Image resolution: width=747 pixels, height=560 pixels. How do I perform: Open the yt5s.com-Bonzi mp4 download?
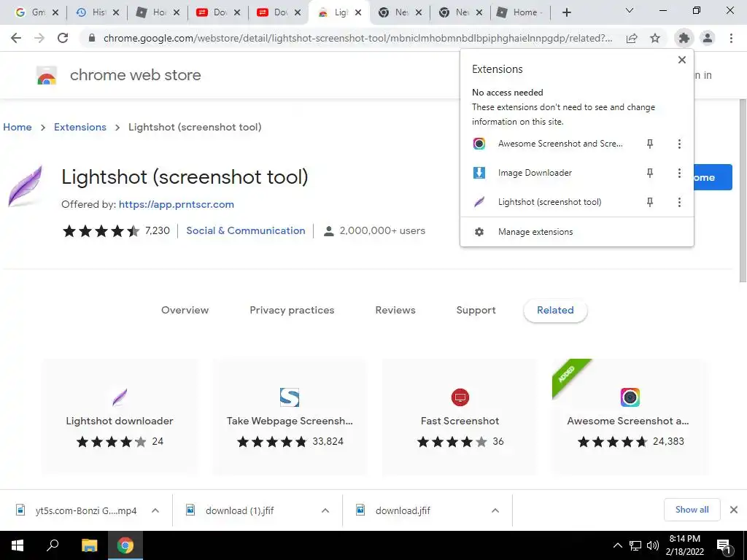click(86, 510)
